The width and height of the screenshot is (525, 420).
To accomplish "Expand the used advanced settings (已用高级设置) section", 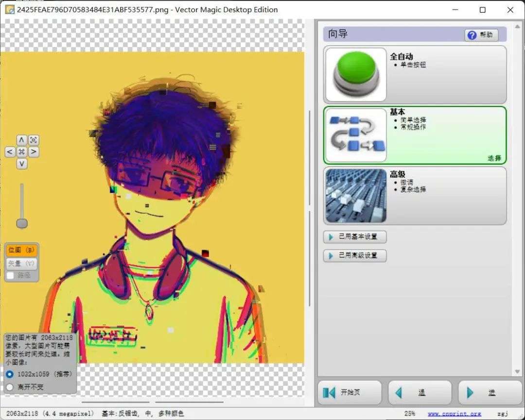I will click(355, 255).
